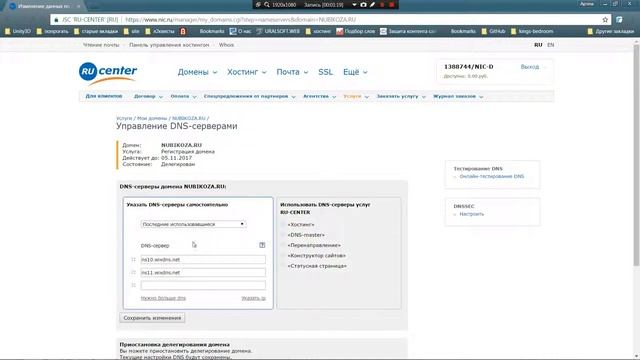640x360 pixels.
Task: Open the red B Blogger bookmark
Action: click(x=183, y=31)
